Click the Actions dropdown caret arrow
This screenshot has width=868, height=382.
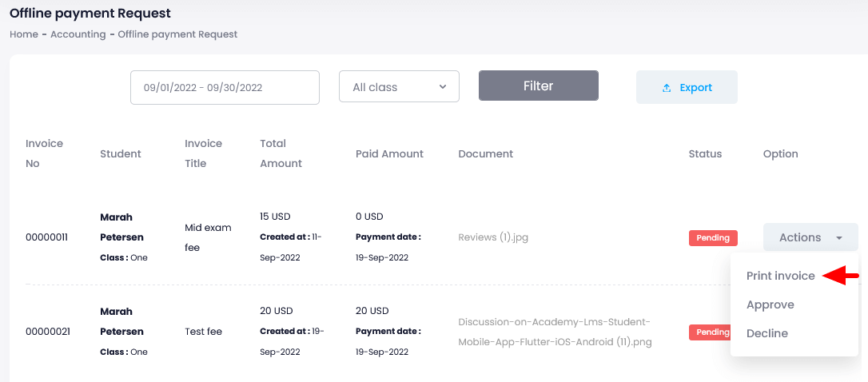(839, 238)
